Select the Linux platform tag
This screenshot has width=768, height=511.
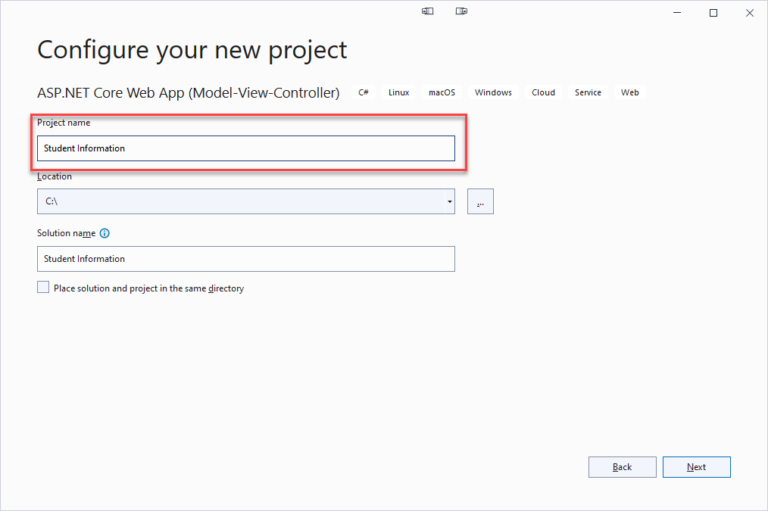pyautogui.click(x=399, y=93)
